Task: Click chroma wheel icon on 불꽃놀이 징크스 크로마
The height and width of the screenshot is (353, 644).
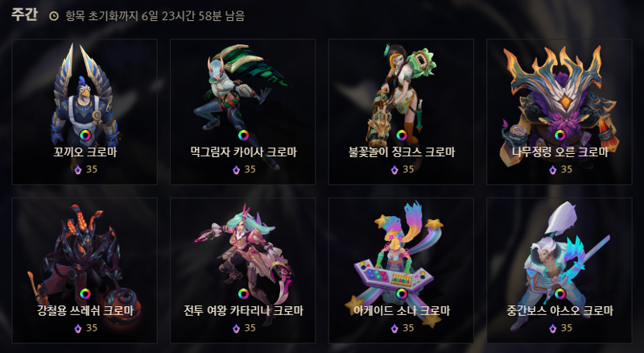Action: click(402, 135)
